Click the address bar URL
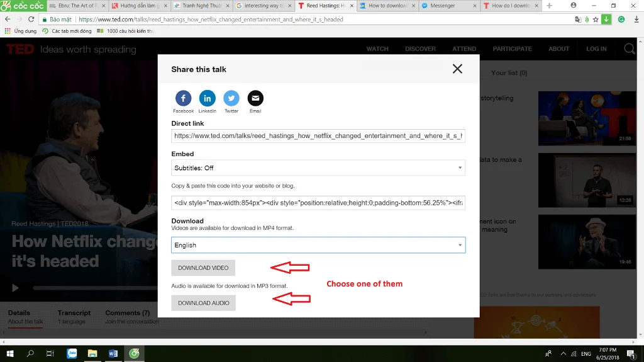 pyautogui.click(x=211, y=20)
